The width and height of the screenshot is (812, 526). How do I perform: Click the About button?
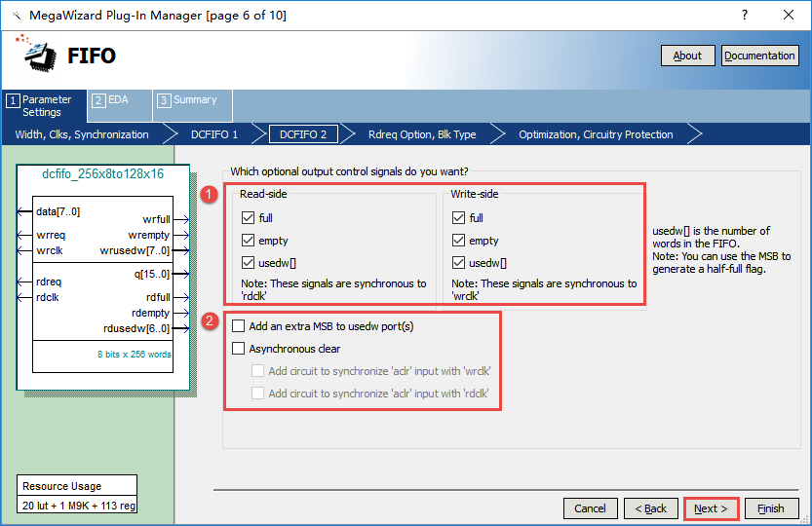pos(688,56)
